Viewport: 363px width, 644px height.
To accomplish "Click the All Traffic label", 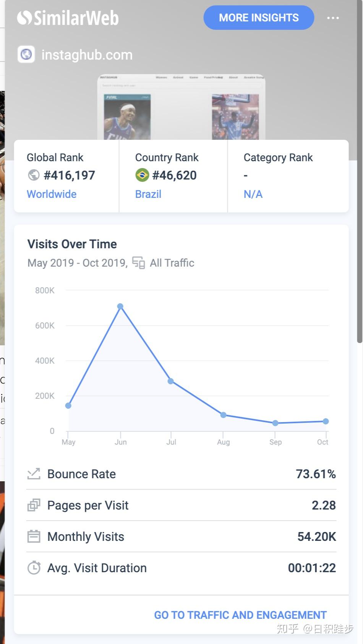I will click(x=172, y=263).
